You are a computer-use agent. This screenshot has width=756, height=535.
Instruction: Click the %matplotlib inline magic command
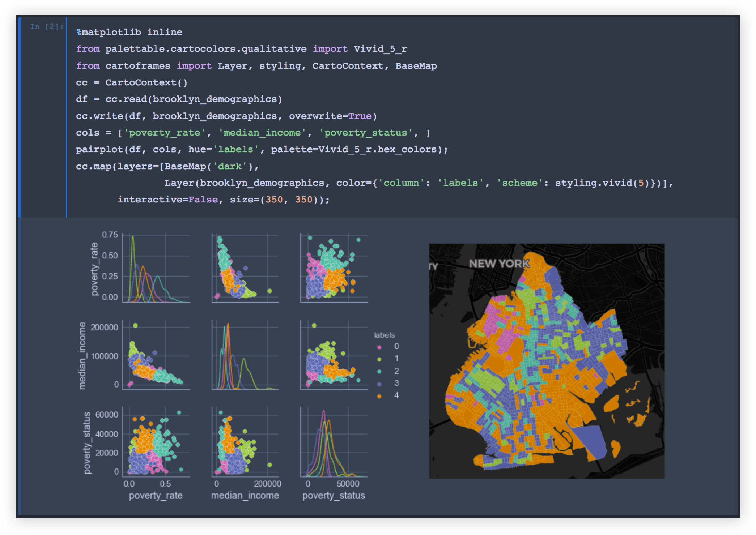pyautogui.click(x=128, y=32)
